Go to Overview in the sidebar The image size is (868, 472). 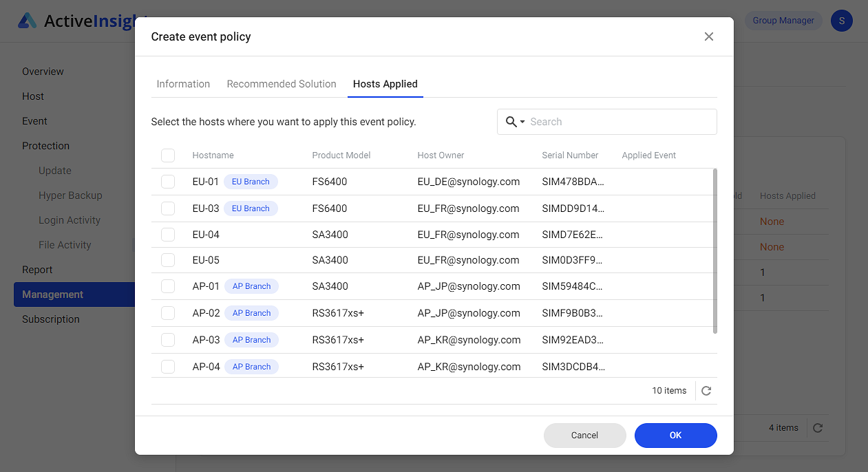[x=43, y=71]
